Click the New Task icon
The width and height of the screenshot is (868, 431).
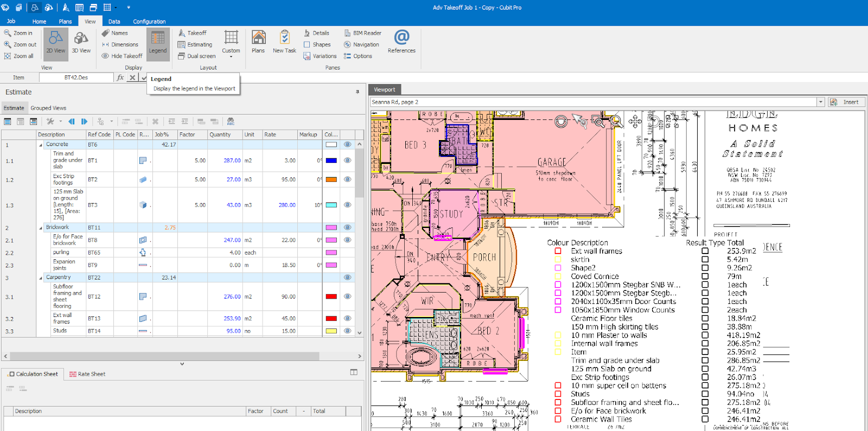click(284, 42)
